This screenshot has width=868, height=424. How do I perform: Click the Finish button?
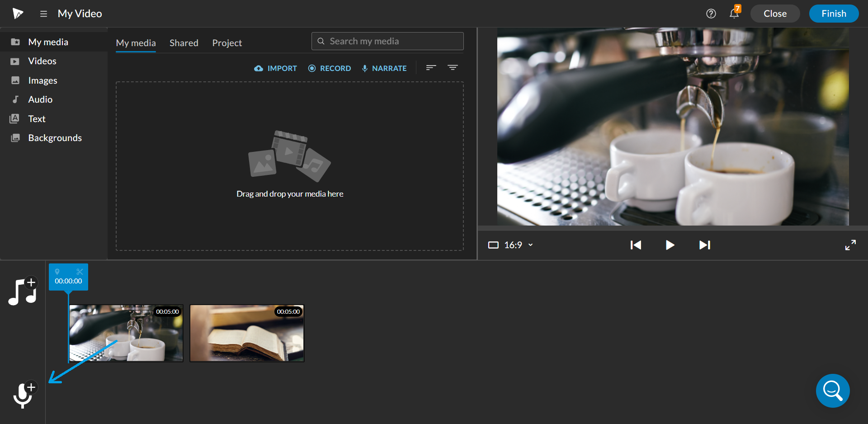click(833, 13)
